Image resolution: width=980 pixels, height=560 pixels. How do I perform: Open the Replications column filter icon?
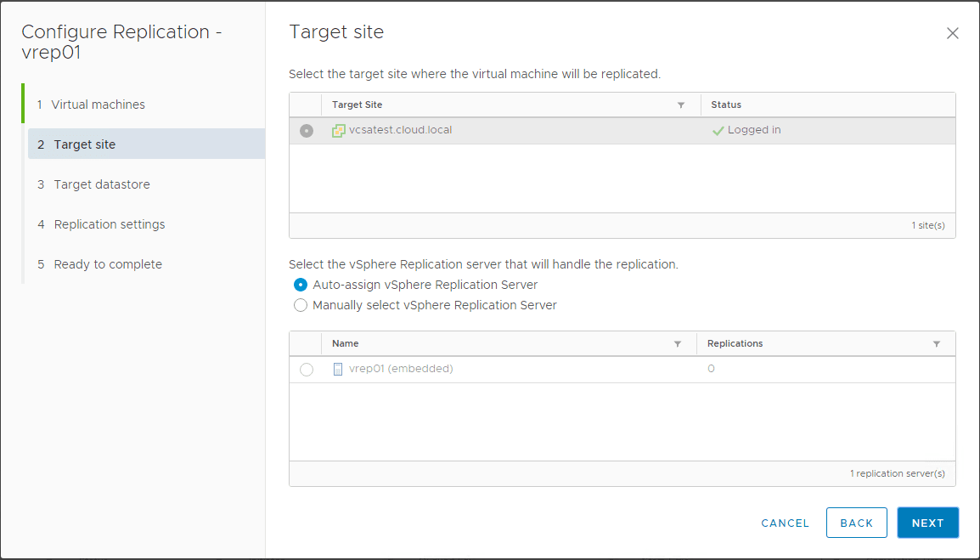click(x=937, y=344)
